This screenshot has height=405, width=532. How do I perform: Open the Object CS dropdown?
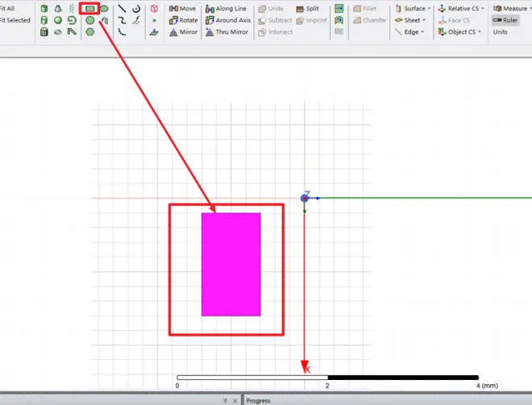pyautogui.click(x=459, y=32)
